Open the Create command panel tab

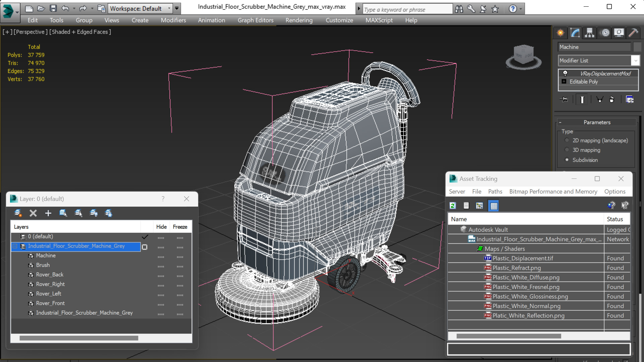[560, 33]
